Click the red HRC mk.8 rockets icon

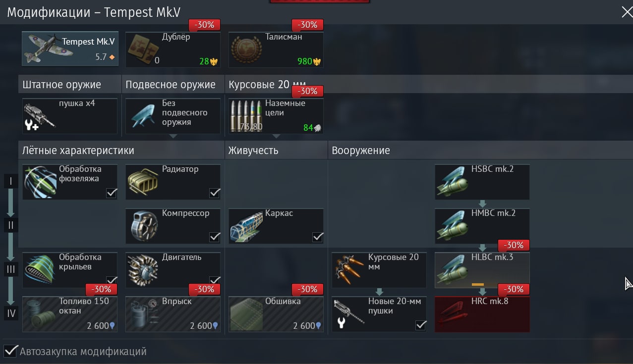pyautogui.click(x=453, y=314)
